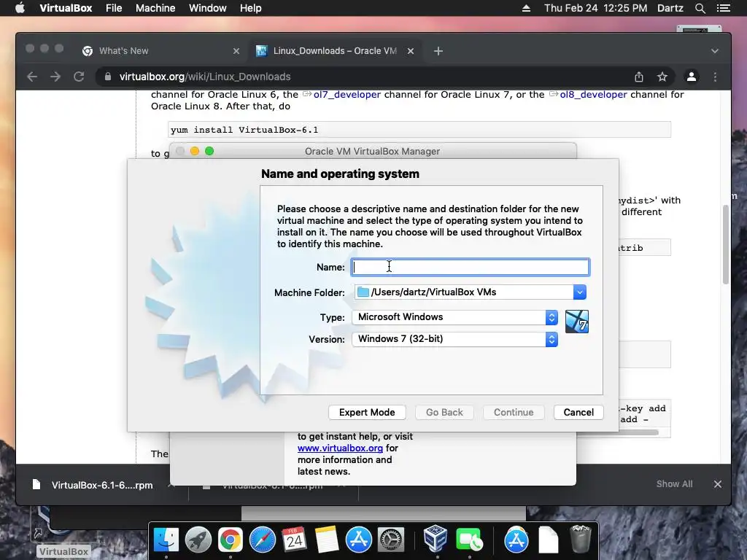Click the Continue button

pyautogui.click(x=514, y=413)
